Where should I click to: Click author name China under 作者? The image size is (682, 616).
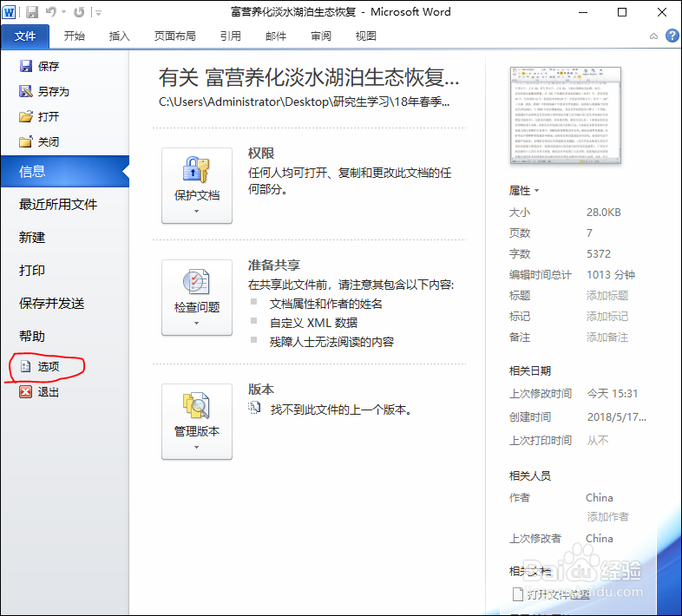(x=600, y=498)
